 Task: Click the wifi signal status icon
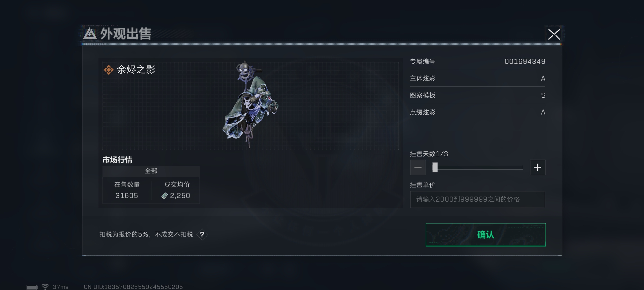point(45,287)
